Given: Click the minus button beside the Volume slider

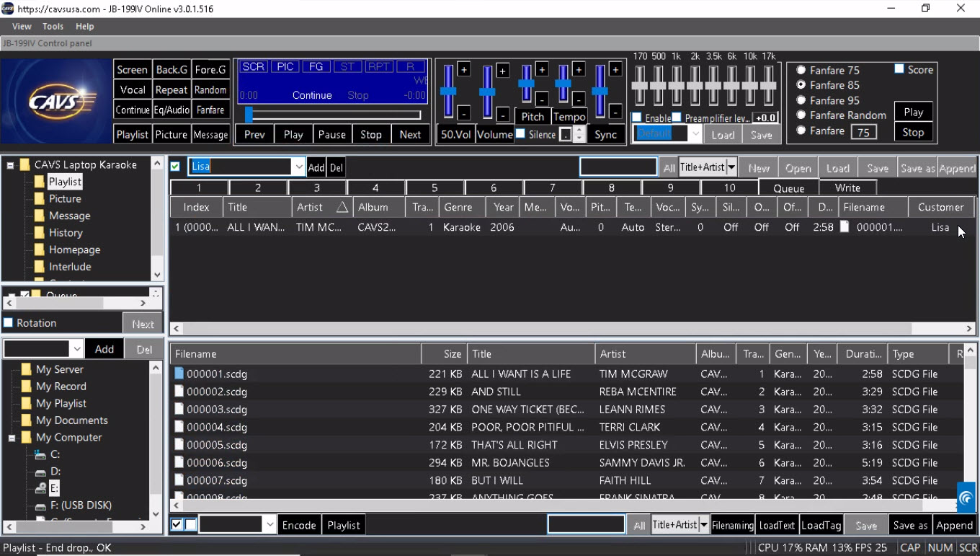Looking at the screenshot, I should (503, 114).
